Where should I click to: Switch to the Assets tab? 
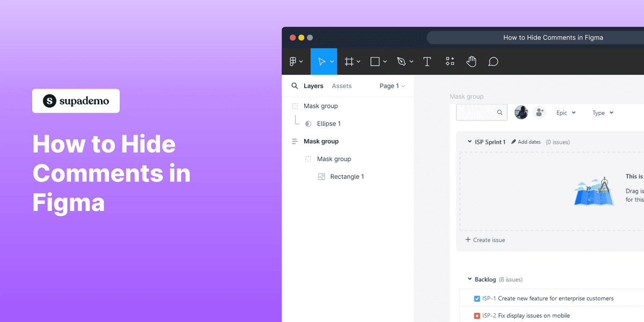[343, 85]
